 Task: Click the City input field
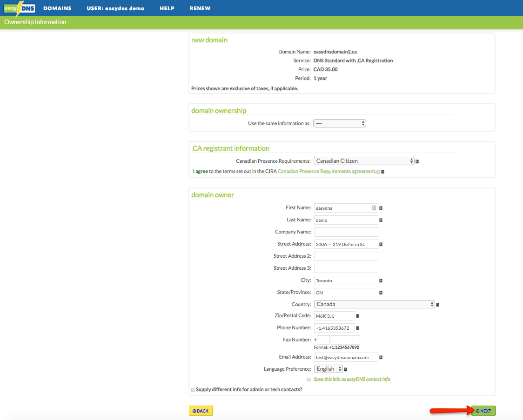click(x=346, y=280)
